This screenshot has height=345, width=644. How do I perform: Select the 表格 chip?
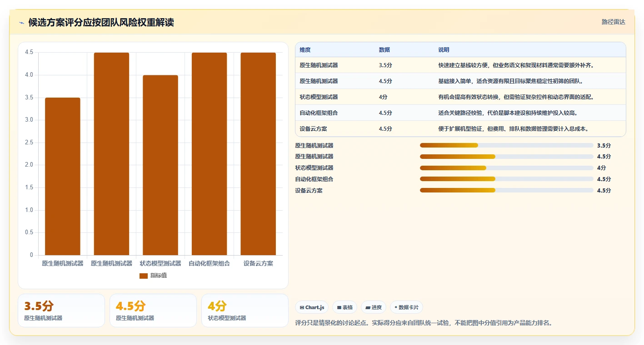[x=344, y=307]
